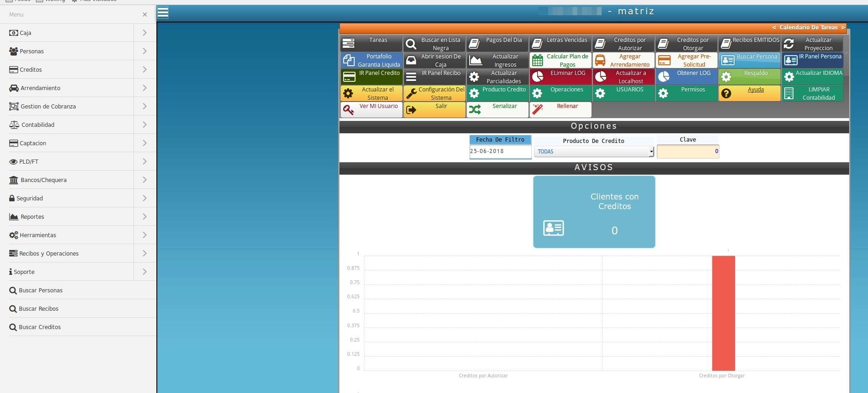Click the Pagos Del Dia book icon

click(474, 44)
